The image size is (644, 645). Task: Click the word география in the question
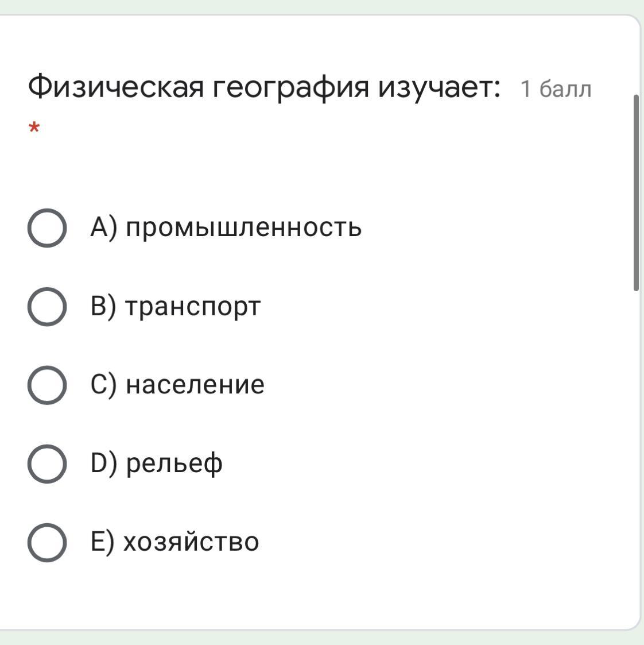[290, 88]
